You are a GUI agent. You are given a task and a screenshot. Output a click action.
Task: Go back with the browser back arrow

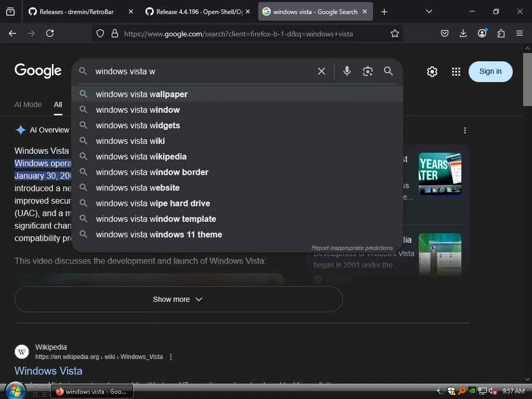pos(12,33)
